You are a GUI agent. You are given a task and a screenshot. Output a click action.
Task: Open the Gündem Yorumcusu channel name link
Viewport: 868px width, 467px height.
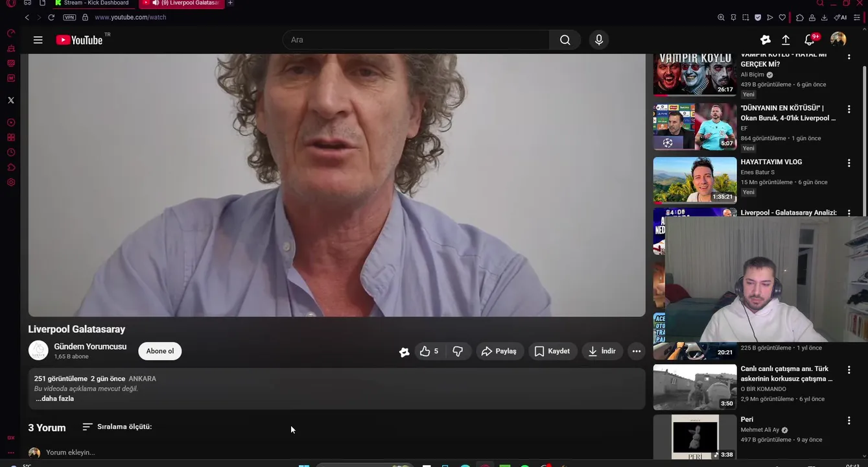point(90,346)
